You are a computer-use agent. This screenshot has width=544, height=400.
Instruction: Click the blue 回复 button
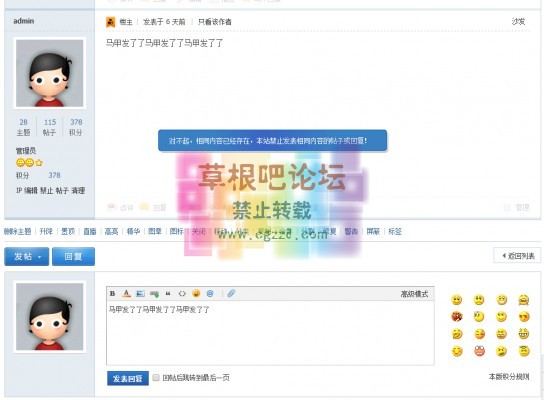pyautogui.click(x=73, y=256)
